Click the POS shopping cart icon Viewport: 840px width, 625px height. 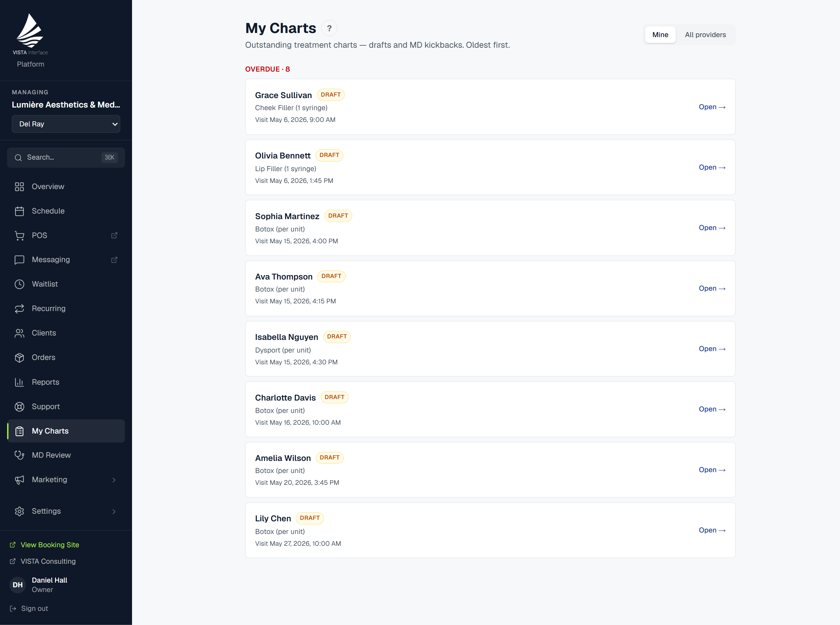[x=19, y=235]
